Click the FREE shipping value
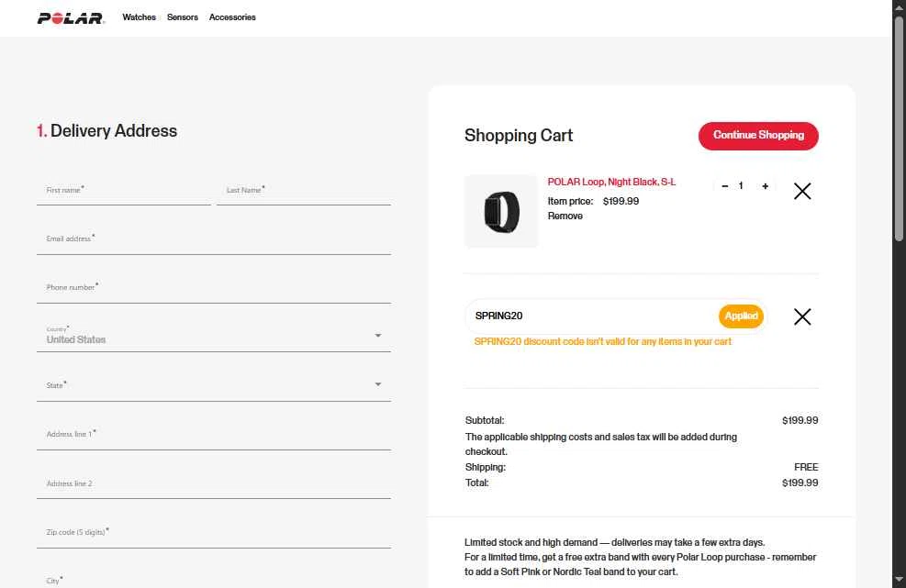The height and width of the screenshot is (588, 906). pyautogui.click(x=806, y=467)
